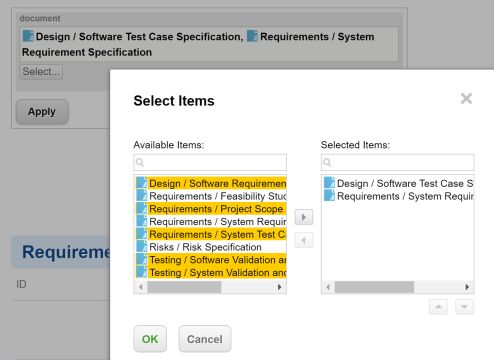Click the move-right arrow button between lists
494x360 pixels.
pos(304,217)
